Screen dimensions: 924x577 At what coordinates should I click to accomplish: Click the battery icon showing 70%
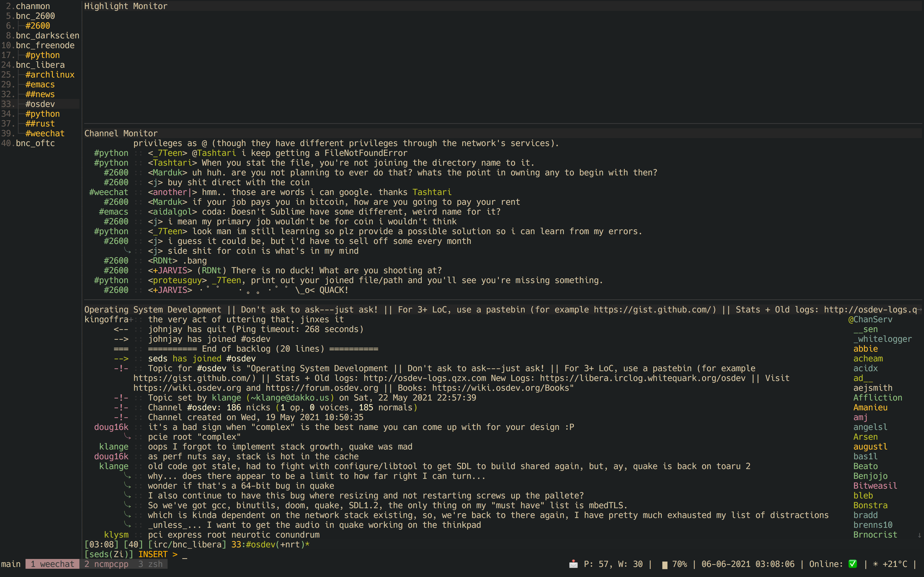pos(665,565)
